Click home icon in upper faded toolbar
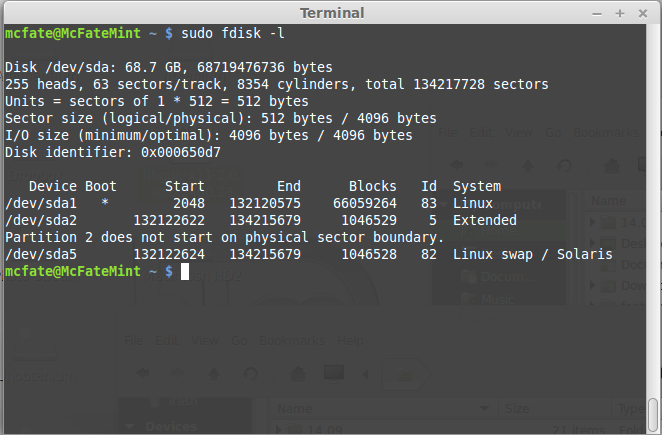Image resolution: width=662 pixels, height=435 pixels. pyautogui.click(x=612, y=165)
